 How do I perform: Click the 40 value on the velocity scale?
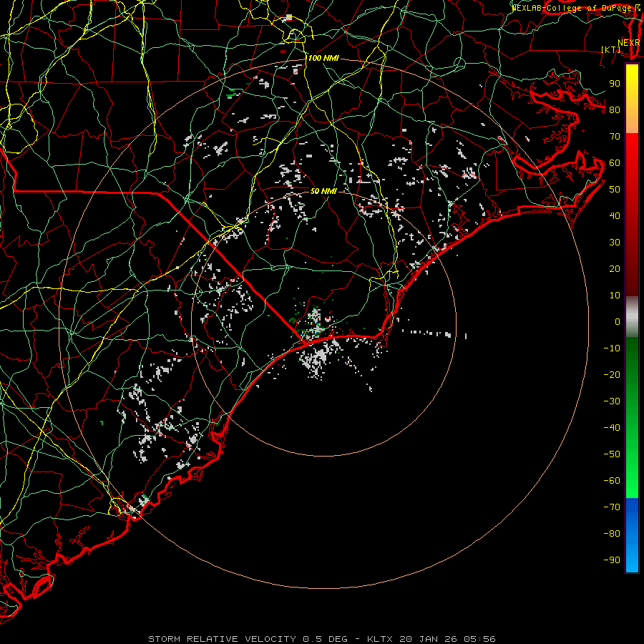pos(615,216)
